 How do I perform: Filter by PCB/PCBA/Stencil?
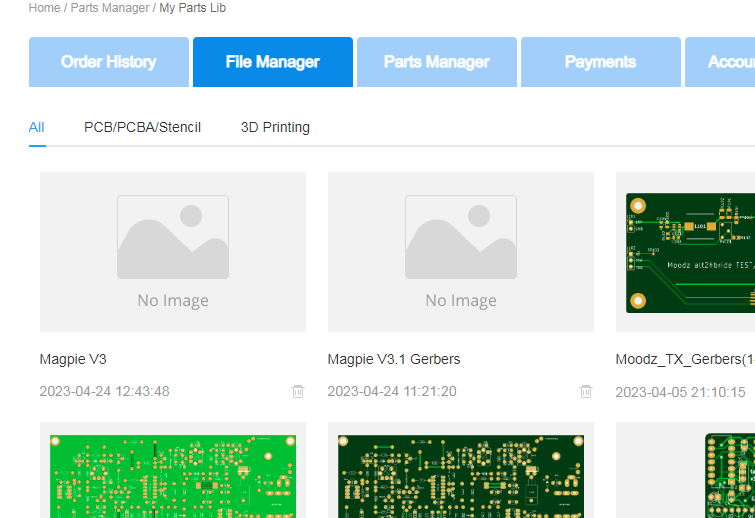coord(143,128)
